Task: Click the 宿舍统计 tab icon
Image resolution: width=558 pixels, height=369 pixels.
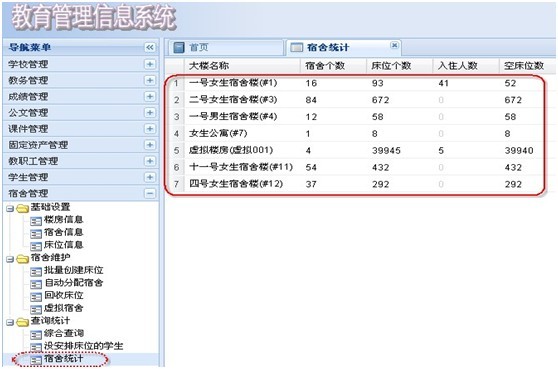Action: [296, 47]
